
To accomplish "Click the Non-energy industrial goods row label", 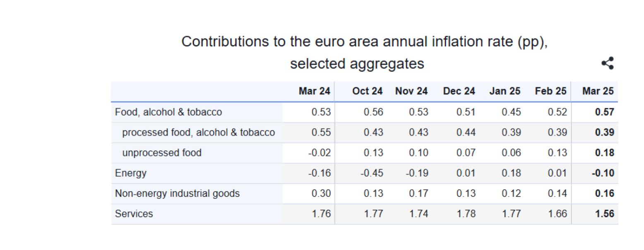I will click(x=177, y=194).
